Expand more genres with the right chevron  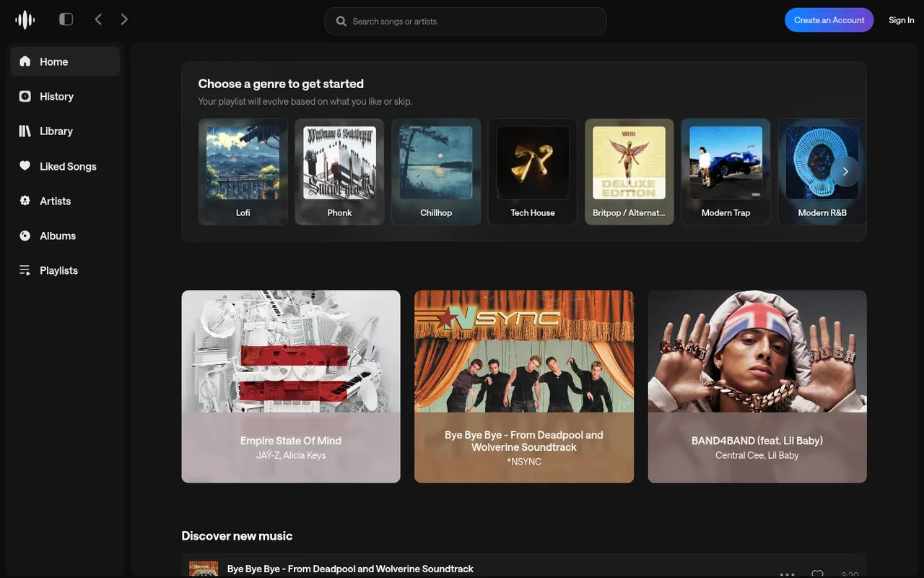click(x=845, y=171)
